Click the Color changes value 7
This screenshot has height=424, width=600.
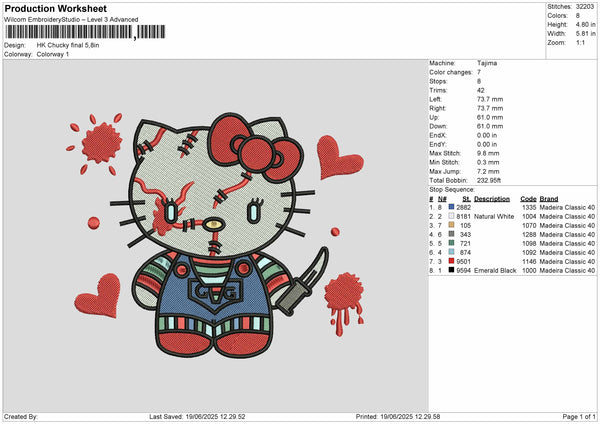pos(479,72)
